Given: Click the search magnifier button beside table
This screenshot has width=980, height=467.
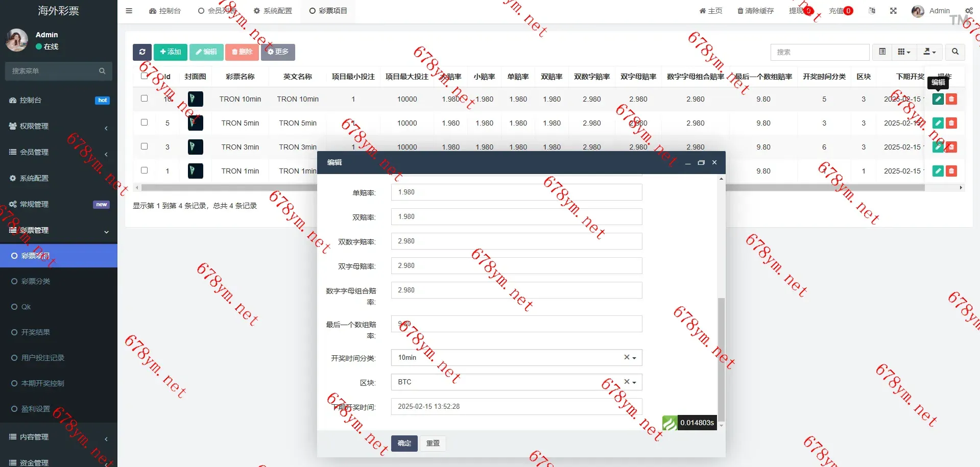Looking at the screenshot, I should tap(955, 52).
